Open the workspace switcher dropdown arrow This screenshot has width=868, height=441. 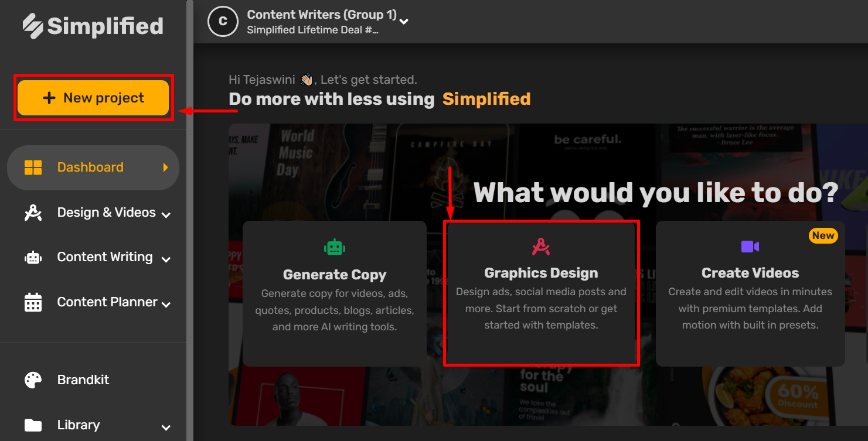point(404,22)
